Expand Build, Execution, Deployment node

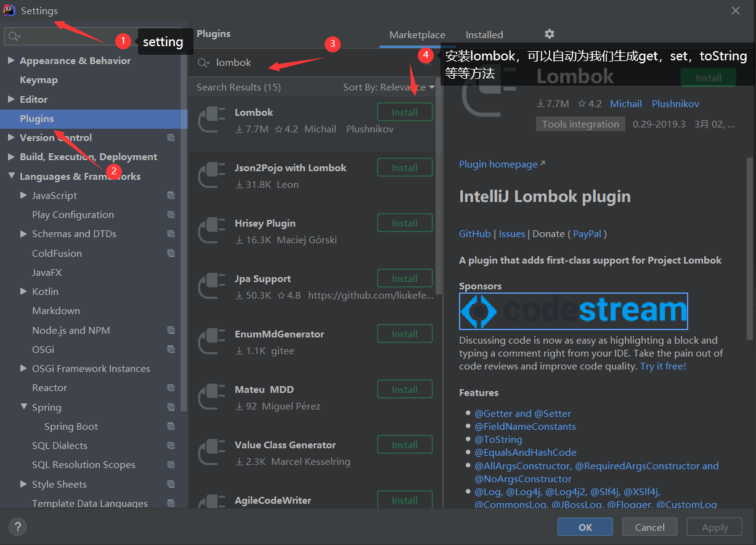11,157
